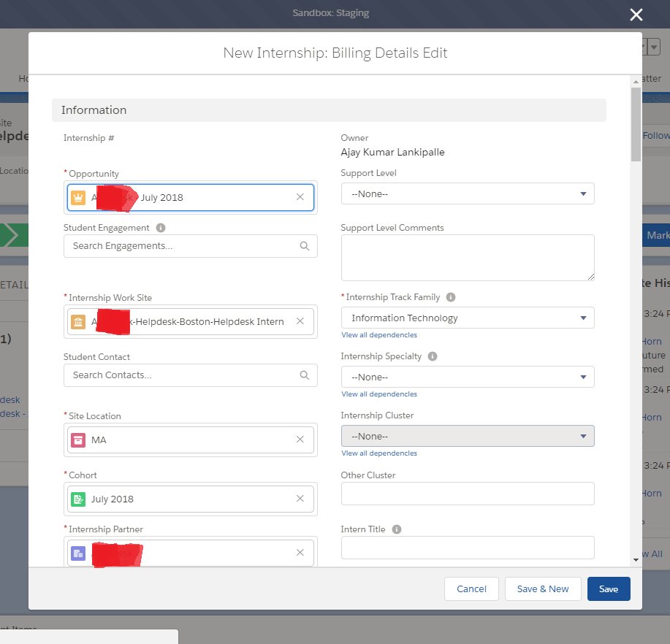The height and width of the screenshot is (644, 670).
Task: Show Student Engagement info tooltip icon
Action: tap(161, 228)
